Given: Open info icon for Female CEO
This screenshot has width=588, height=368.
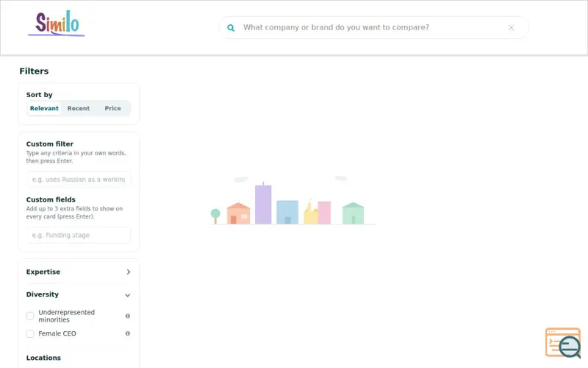Looking at the screenshot, I should click(127, 333).
